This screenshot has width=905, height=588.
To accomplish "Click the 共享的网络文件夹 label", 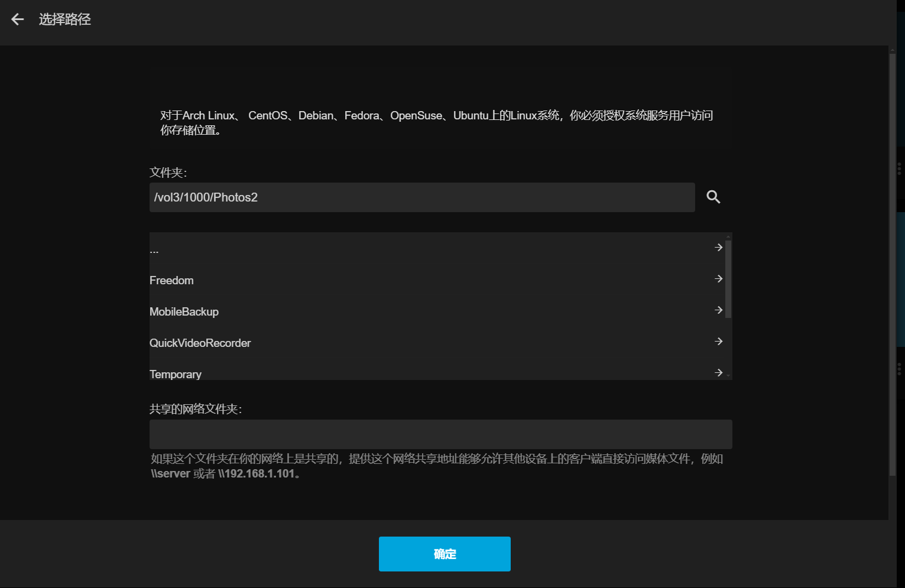I will pyautogui.click(x=196, y=409).
